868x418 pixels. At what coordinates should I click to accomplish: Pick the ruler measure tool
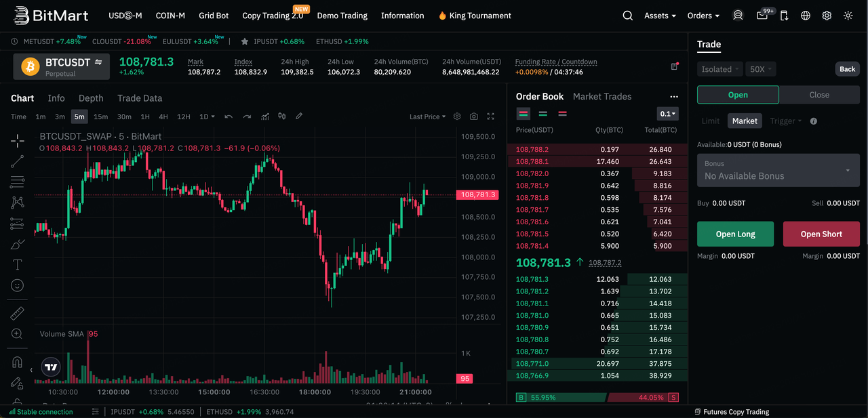18,313
